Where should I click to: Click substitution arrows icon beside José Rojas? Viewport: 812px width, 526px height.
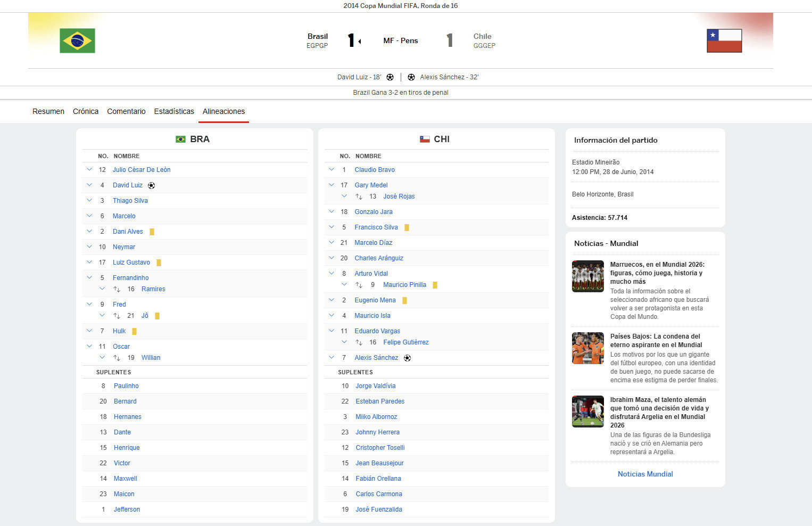pyautogui.click(x=359, y=197)
